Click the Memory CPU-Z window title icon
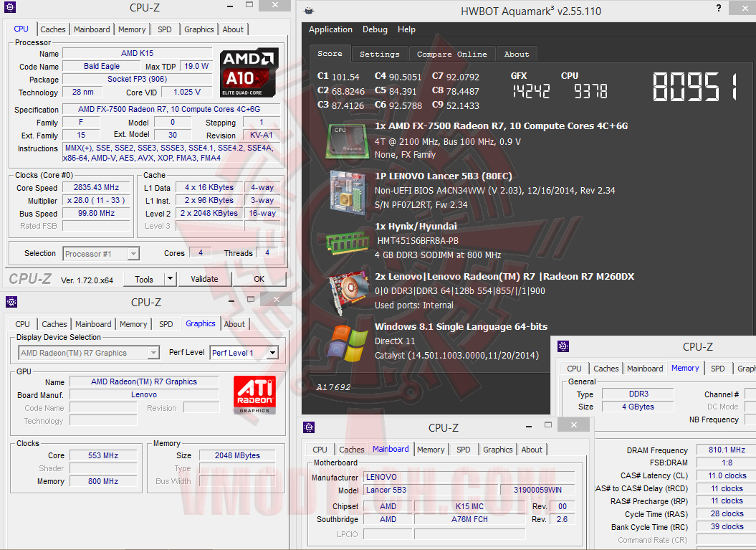The height and width of the screenshot is (550, 756). (x=563, y=346)
